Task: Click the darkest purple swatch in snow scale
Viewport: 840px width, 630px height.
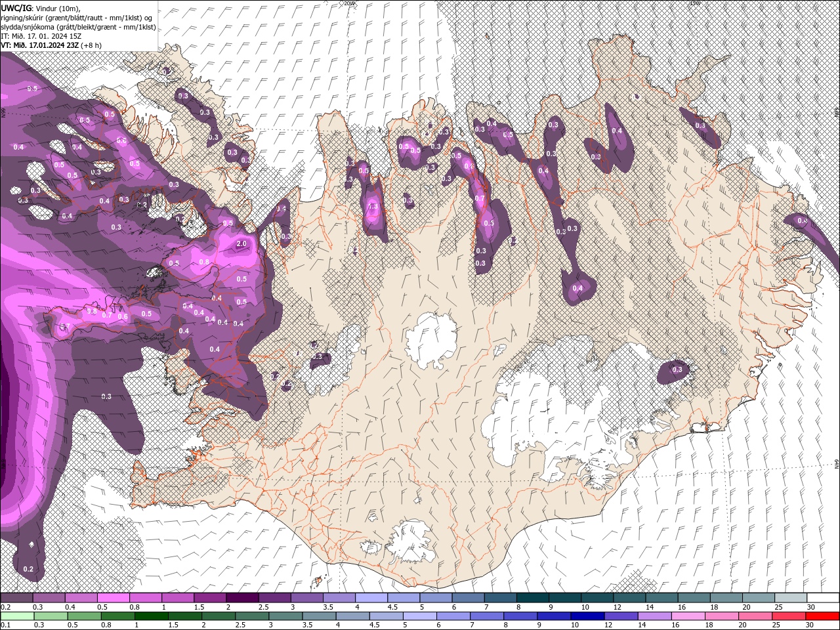Action: tap(241, 598)
